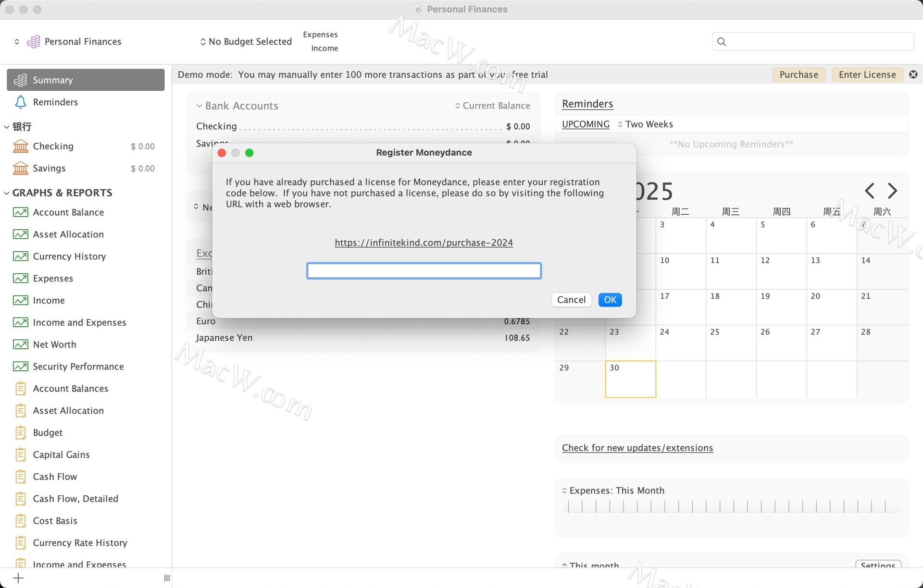Focus the registration code input field
The height and width of the screenshot is (588, 923).
(424, 270)
